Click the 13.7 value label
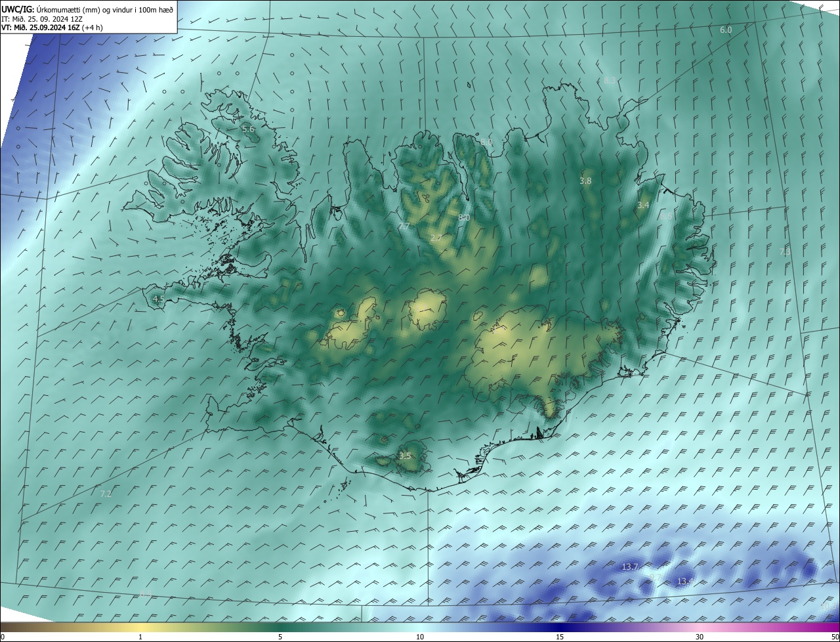 (630, 567)
